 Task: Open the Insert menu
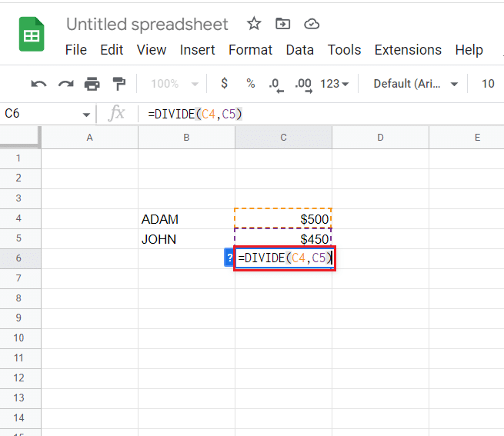(197, 50)
